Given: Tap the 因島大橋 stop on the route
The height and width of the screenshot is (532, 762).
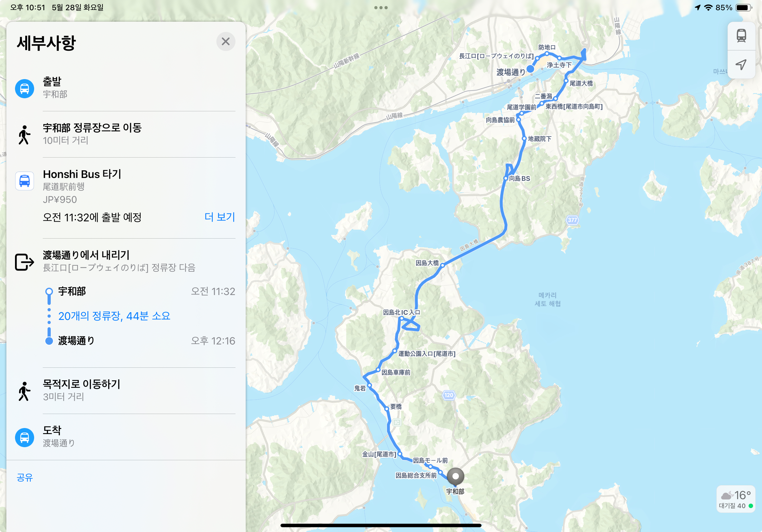Looking at the screenshot, I should click(442, 265).
